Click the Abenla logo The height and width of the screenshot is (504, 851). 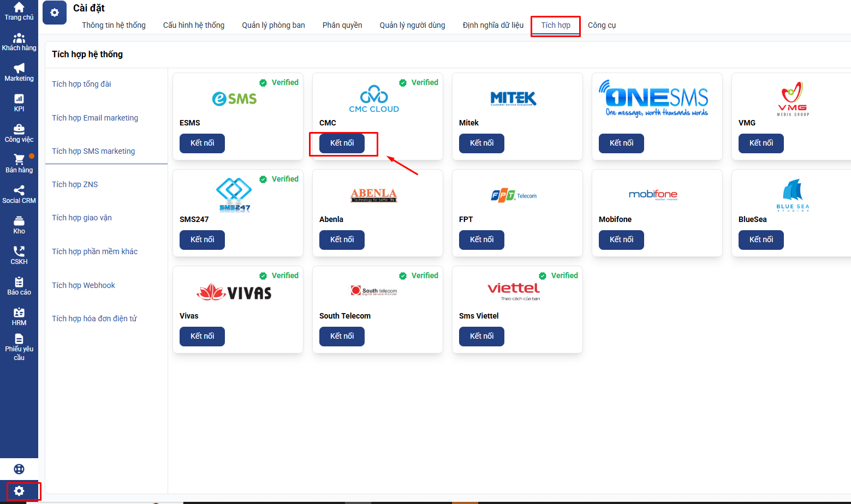pyautogui.click(x=374, y=195)
